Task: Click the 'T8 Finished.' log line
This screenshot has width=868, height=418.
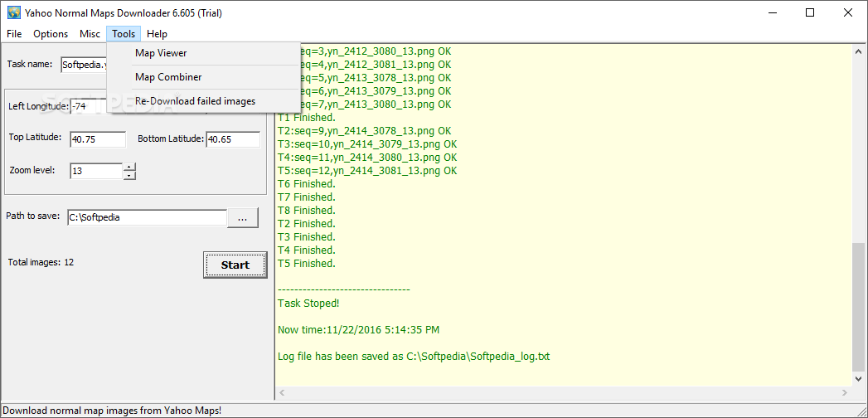Action: (307, 211)
